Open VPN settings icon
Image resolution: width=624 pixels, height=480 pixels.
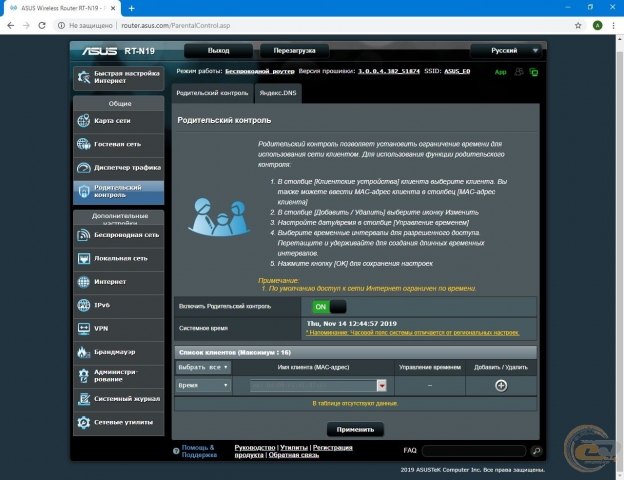(84, 329)
